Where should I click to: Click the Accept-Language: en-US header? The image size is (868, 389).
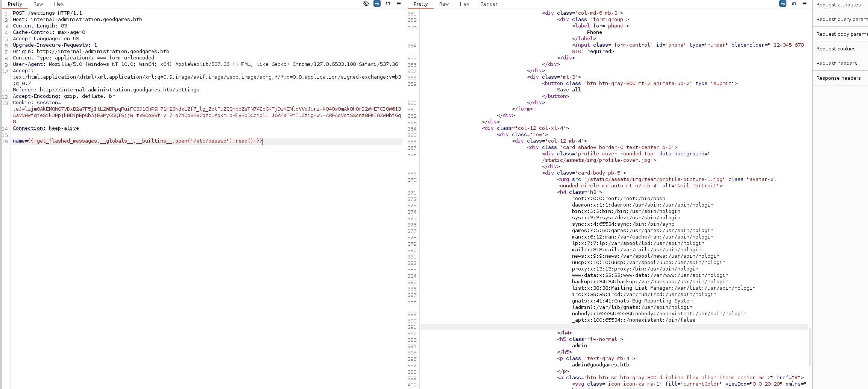pyautogui.click(x=46, y=39)
